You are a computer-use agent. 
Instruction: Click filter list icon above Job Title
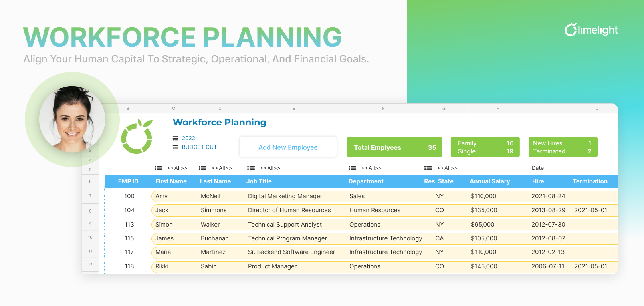(x=251, y=168)
